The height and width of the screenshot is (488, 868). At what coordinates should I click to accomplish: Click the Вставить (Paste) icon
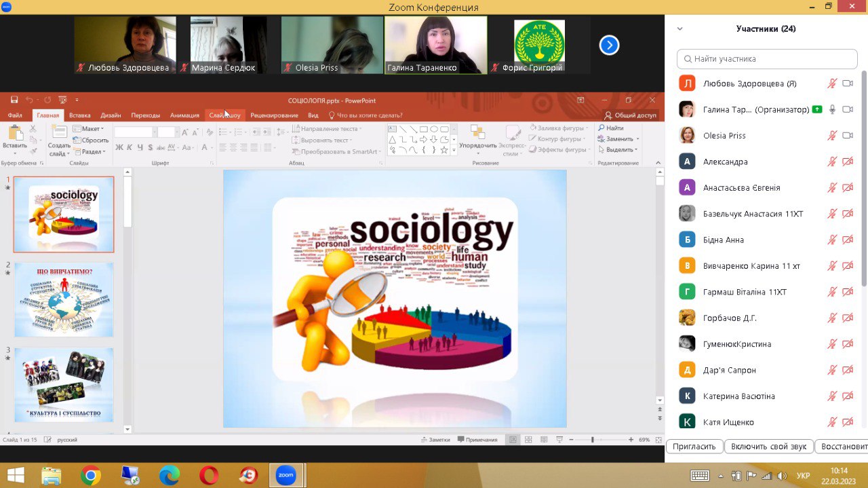click(15, 133)
